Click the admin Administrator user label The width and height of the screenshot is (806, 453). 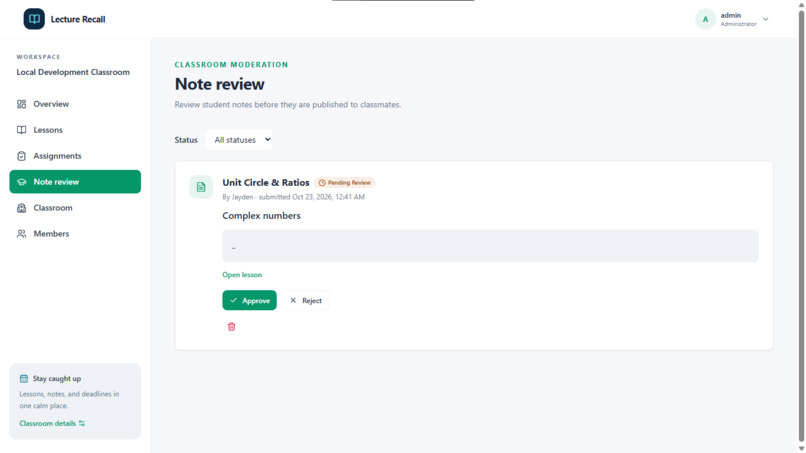738,20
